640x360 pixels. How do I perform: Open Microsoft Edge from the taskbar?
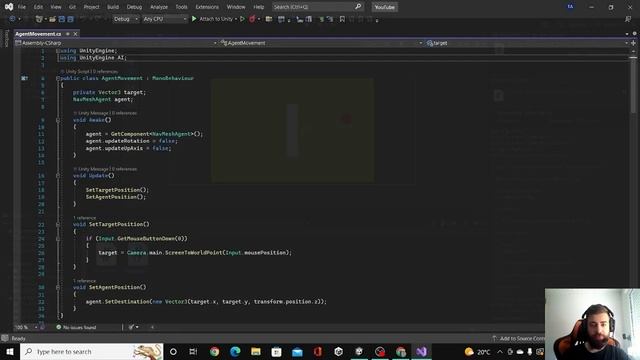point(235,351)
